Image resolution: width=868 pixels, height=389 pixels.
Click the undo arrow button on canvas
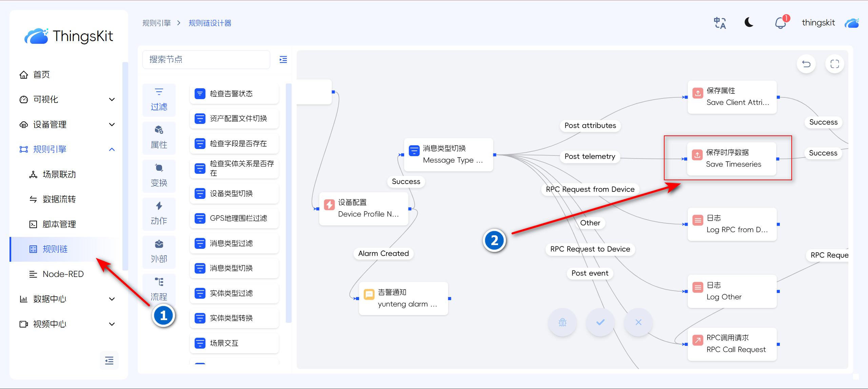click(806, 64)
